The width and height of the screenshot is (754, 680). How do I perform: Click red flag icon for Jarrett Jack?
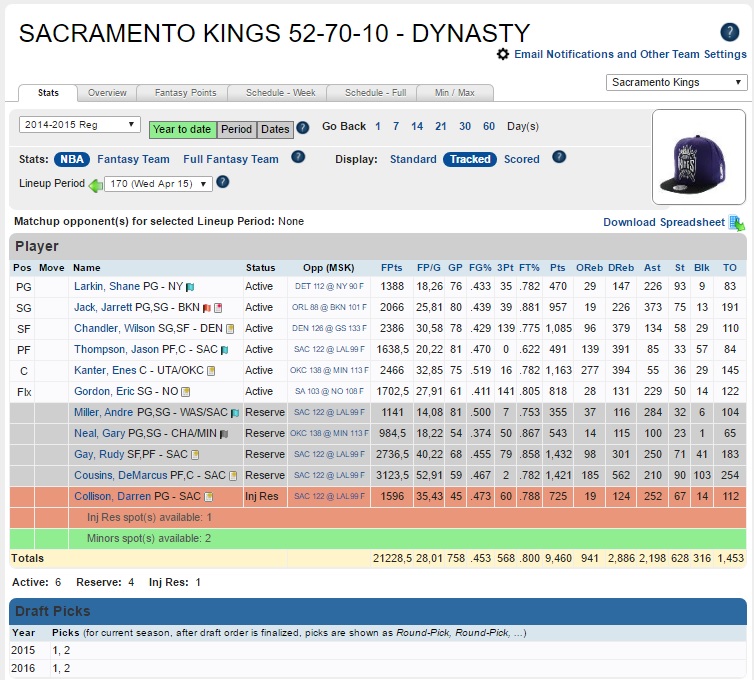(207, 308)
